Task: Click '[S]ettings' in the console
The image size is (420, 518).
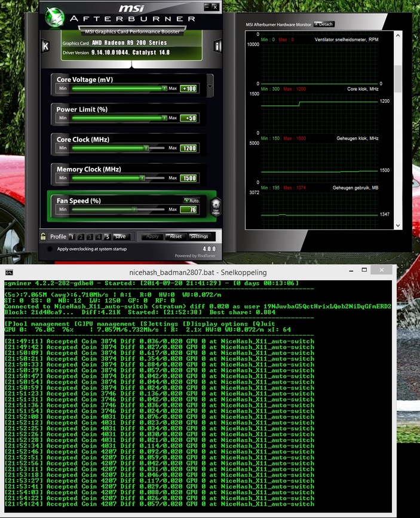Action: click(x=160, y=324)
